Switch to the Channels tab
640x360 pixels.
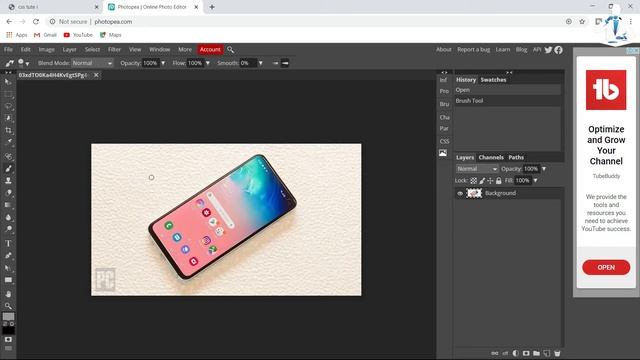(x=491, y=158)
